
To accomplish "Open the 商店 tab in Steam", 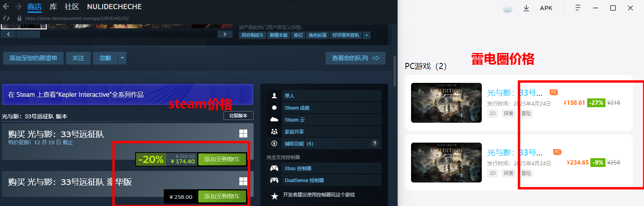I will point(35,7).
